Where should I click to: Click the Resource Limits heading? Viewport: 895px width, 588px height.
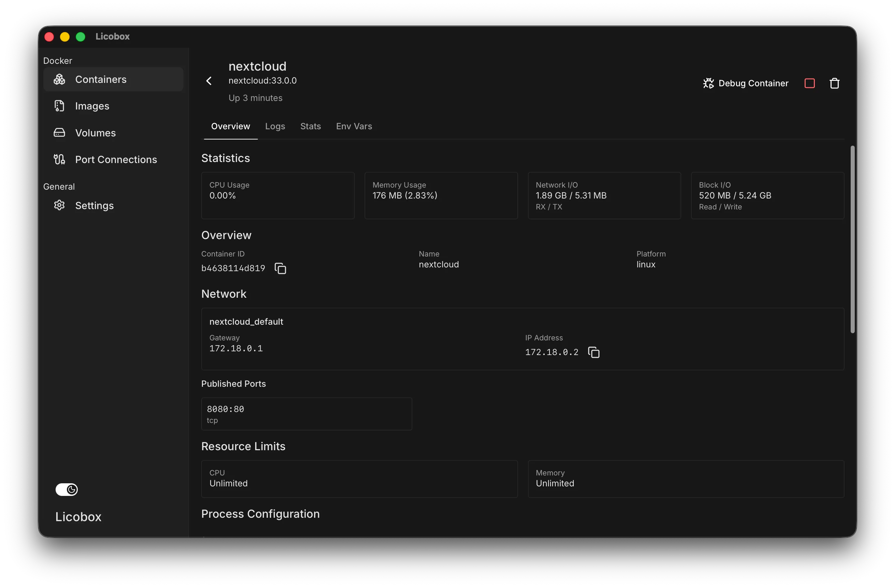click(x=243, y=446)
